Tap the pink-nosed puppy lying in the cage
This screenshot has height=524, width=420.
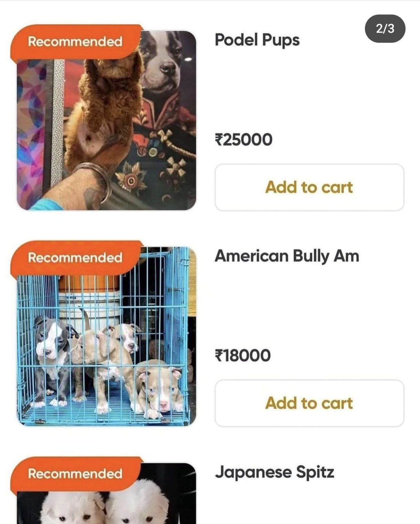click(x=159, y=388)
